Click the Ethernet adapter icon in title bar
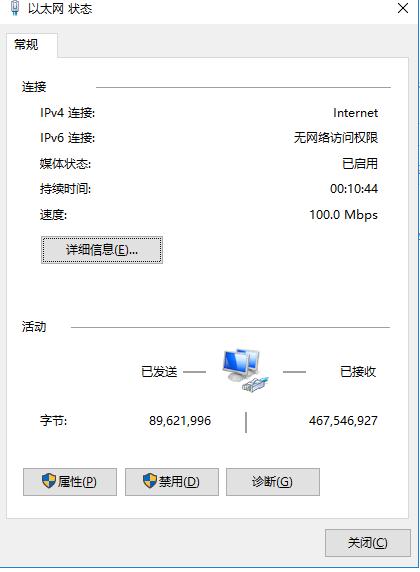 coord(15,8)
